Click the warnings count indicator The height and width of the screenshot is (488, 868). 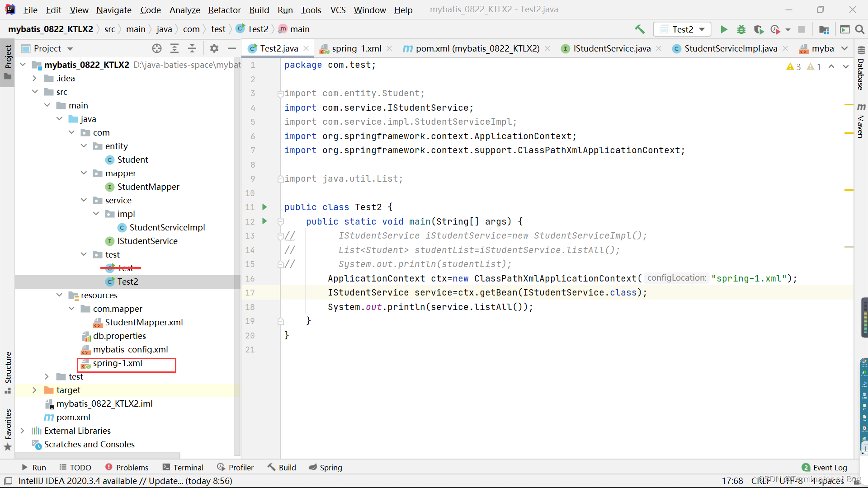click(x=803, y=66)
